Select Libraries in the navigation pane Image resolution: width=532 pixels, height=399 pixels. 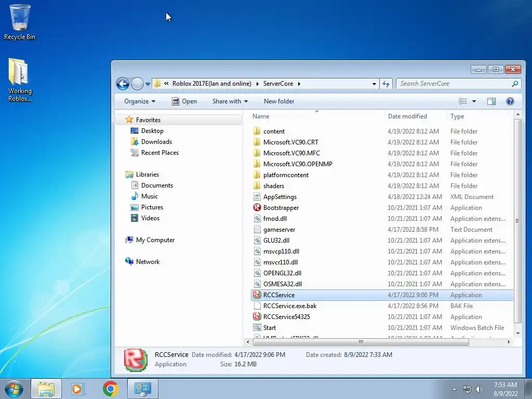pos(147,175)
